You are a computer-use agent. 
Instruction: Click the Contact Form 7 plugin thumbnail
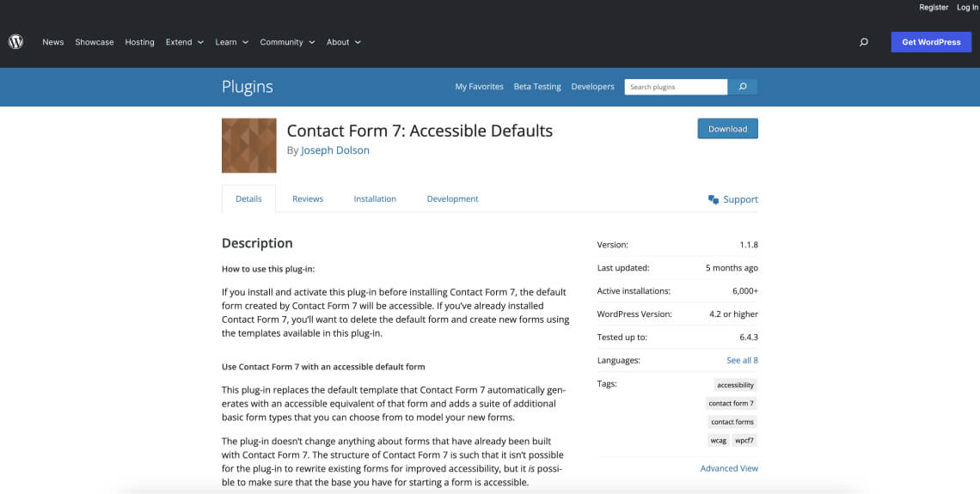click(249, 146)
